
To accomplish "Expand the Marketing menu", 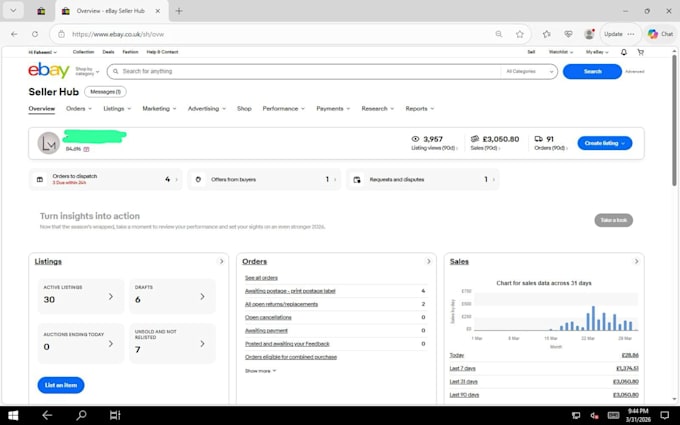I will [x=159, y=109].
